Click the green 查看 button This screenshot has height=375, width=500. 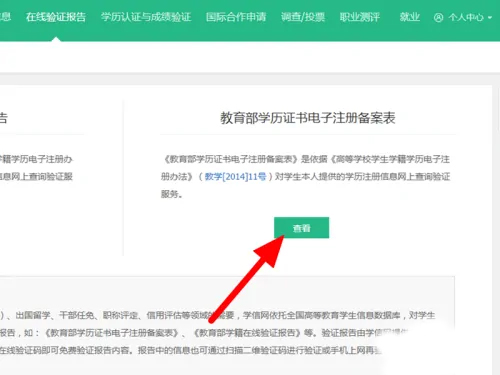pos(301,228)
